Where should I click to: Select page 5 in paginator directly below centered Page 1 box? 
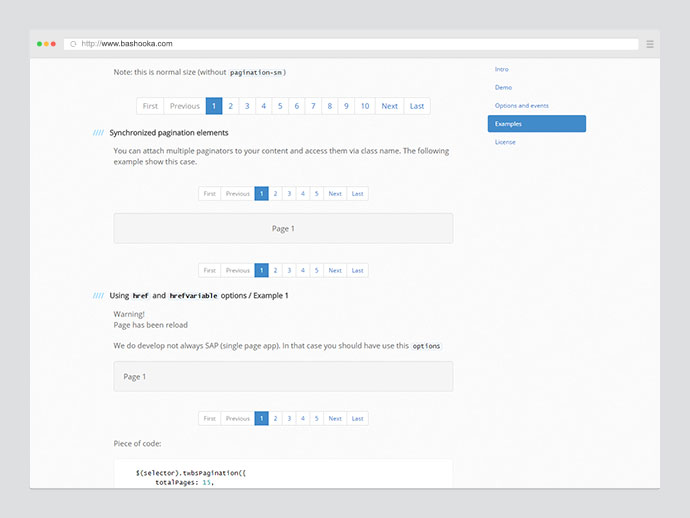pos(316,270)
